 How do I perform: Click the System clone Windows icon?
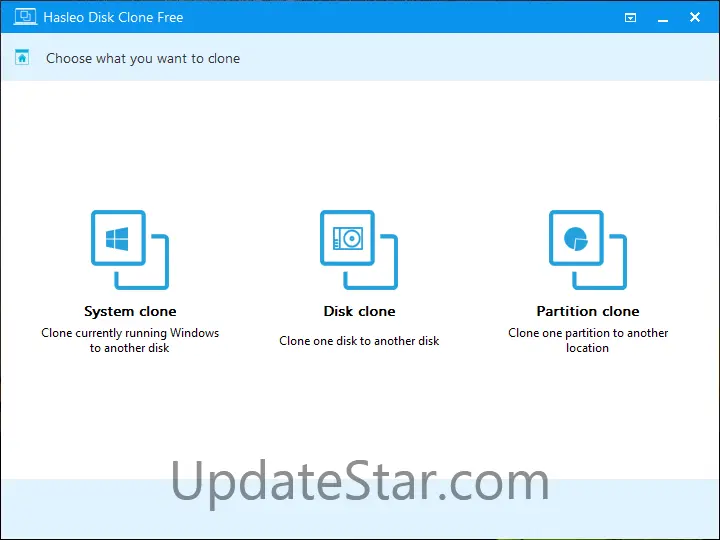[x=130, y=250]
